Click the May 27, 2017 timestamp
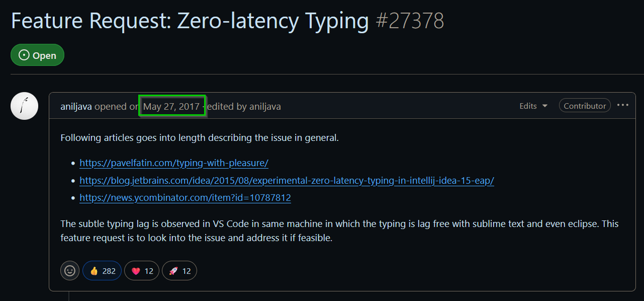 [172, 106]
